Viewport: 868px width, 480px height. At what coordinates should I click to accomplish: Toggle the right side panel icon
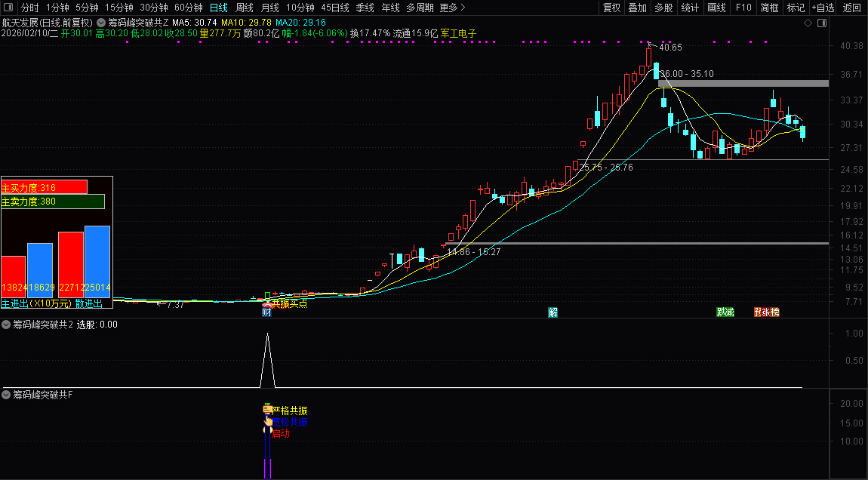tap(822, 23)
